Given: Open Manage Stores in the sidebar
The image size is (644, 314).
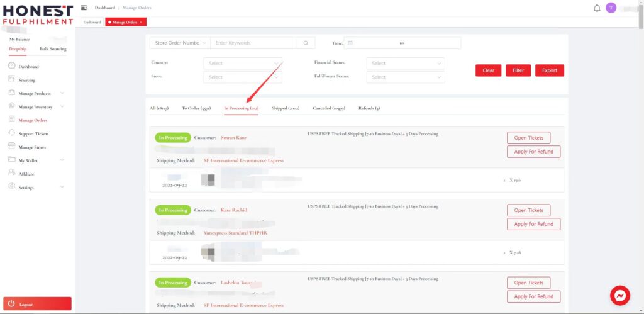Looking at the screenshot, I should (x=32, y=147).
